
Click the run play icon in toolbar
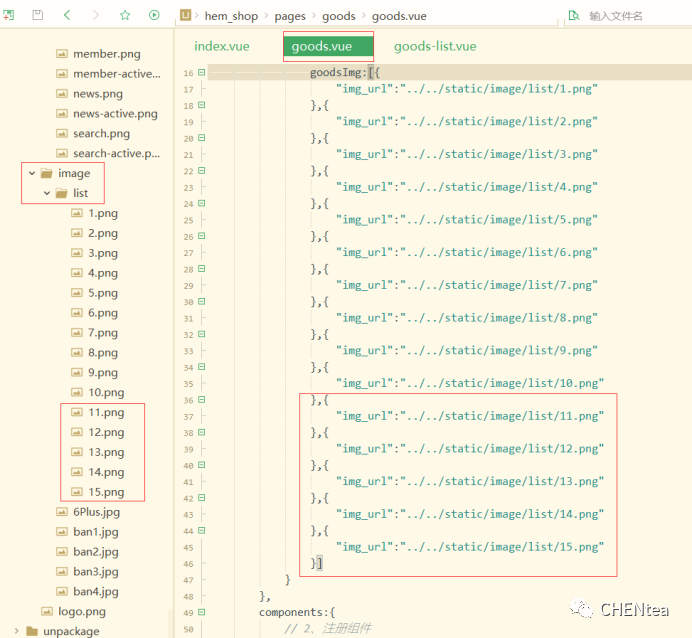pyautogui.click(x=154, y=15)
